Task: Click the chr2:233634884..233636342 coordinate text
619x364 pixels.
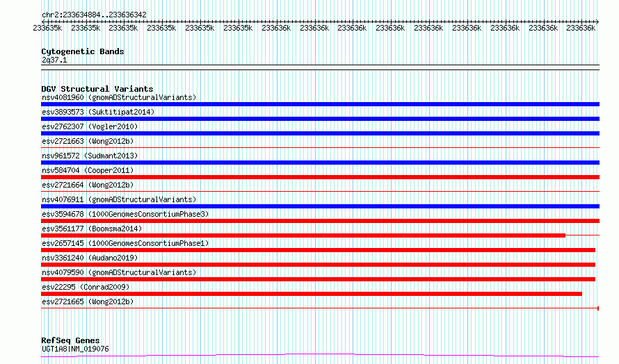Action: pyautogui.click(x=94, y=15)
